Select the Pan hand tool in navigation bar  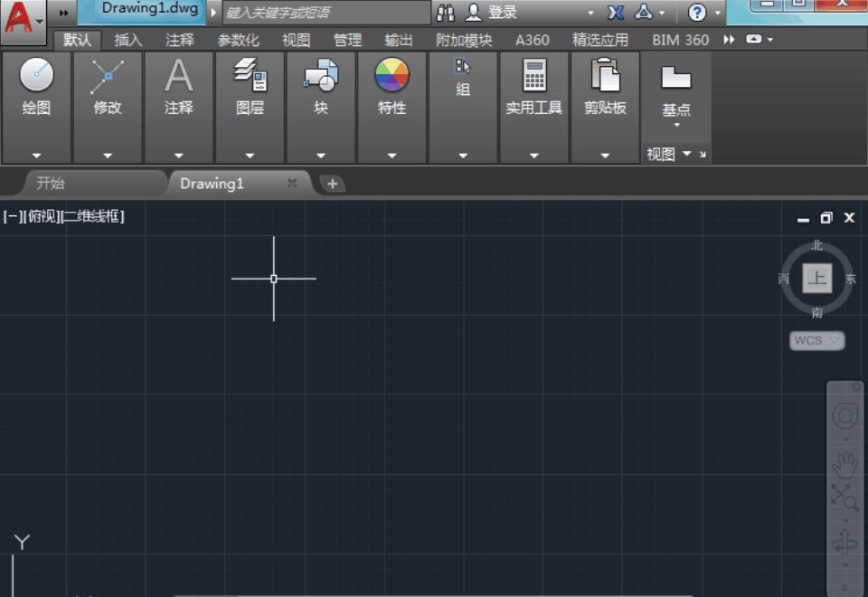pos(844,464)
